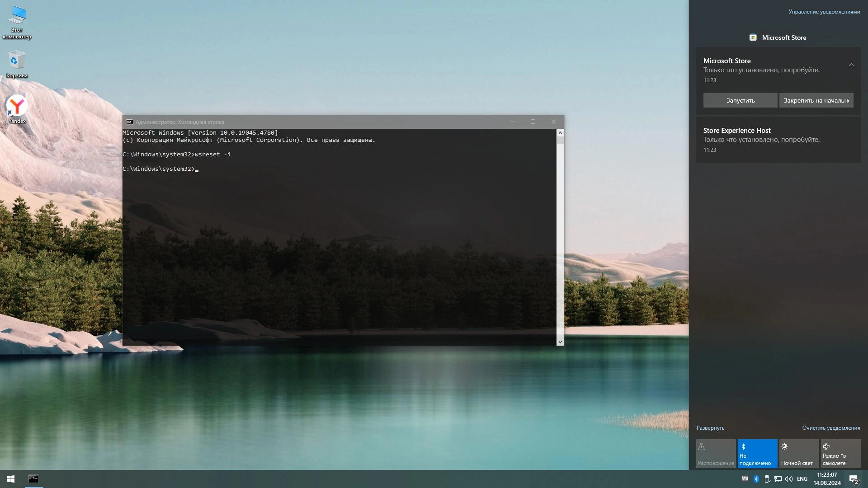Viewport: 868px width, 488px height.
Task: Click Очистить уведомления to clear notifications
Action: (832, 428)
